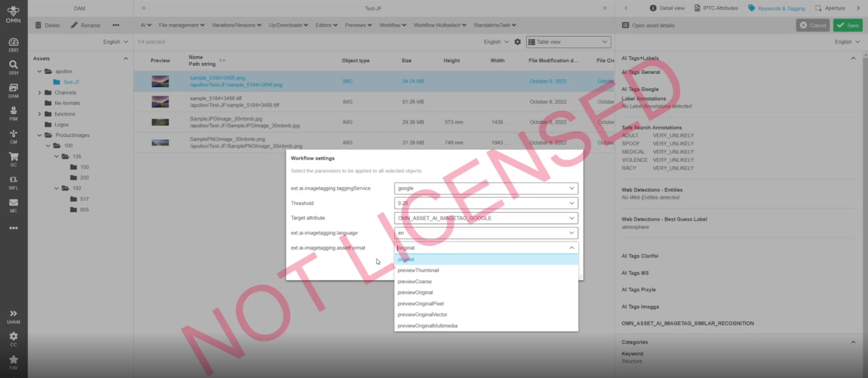Open the Table view dropdown

568,42
